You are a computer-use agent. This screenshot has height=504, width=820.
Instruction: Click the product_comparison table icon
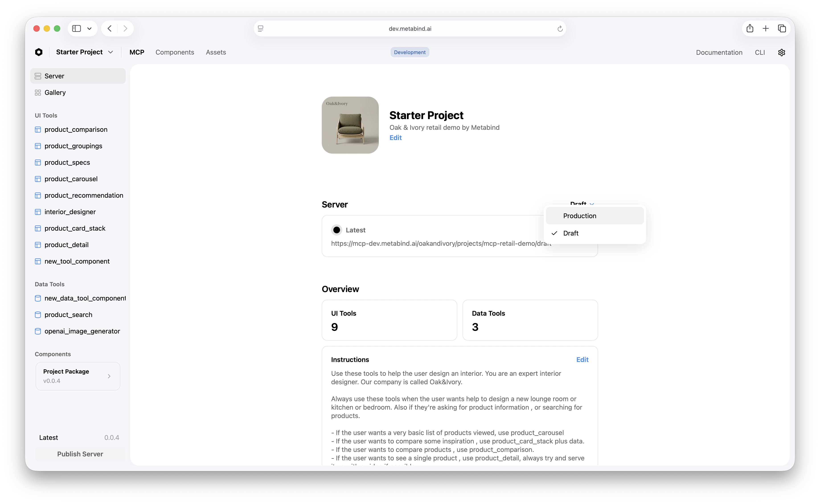click(38, 129)
